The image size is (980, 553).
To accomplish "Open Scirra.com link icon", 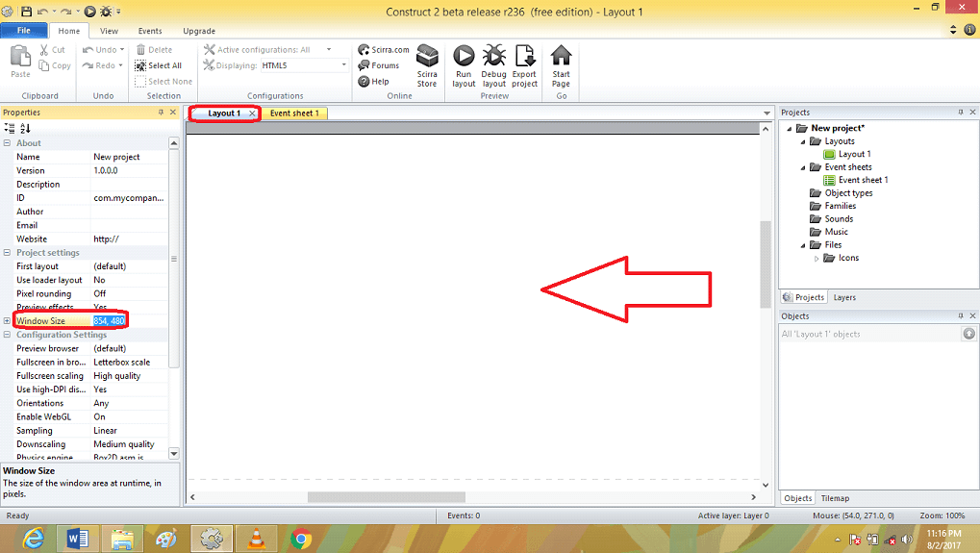I will tap(364, 49).
